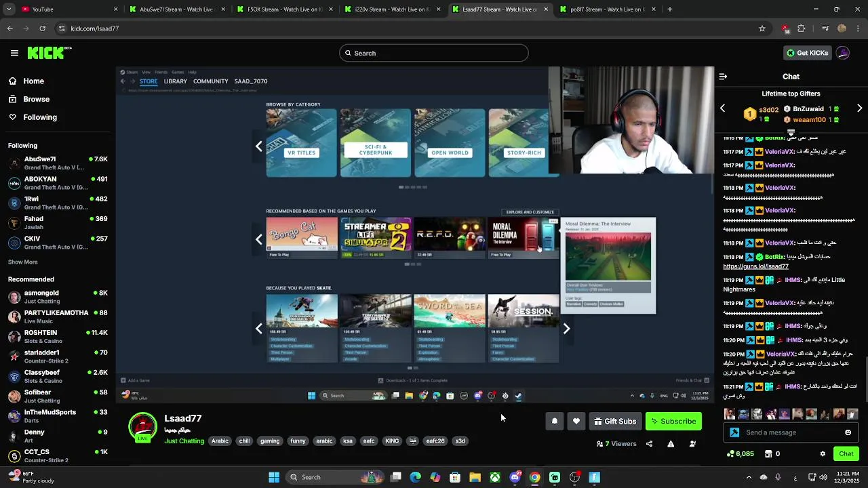868x488 pixels.
Task: Click the Kick logo
Action: pos(49,53)
